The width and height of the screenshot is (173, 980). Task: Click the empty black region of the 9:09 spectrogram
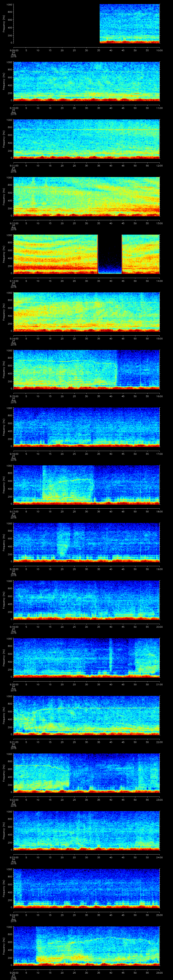(x=56, y=24)
